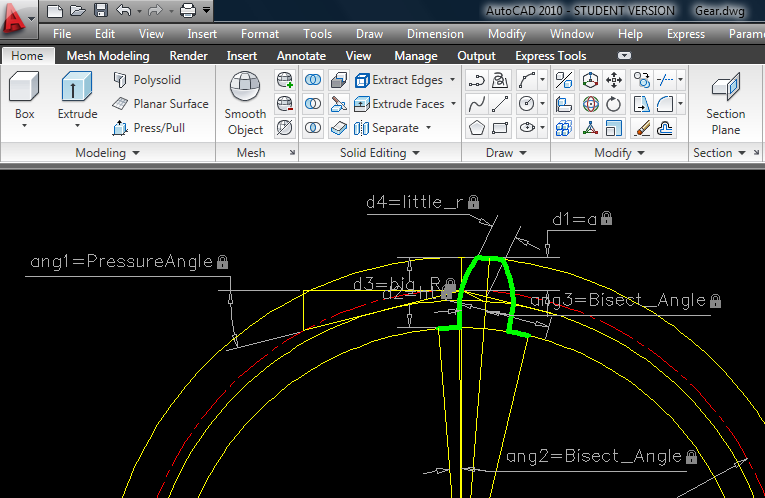Select the Arc draw tool

click(527, 80)
